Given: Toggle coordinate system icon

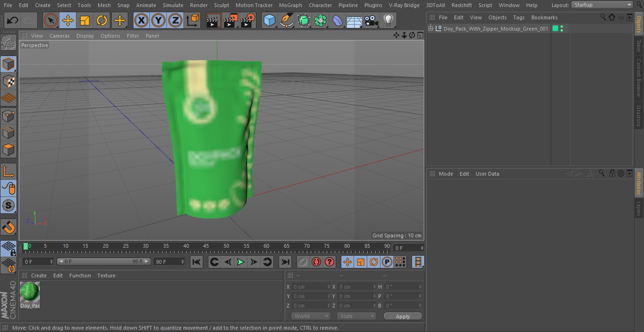Looking at the screenshot, I should coord(193,20).
